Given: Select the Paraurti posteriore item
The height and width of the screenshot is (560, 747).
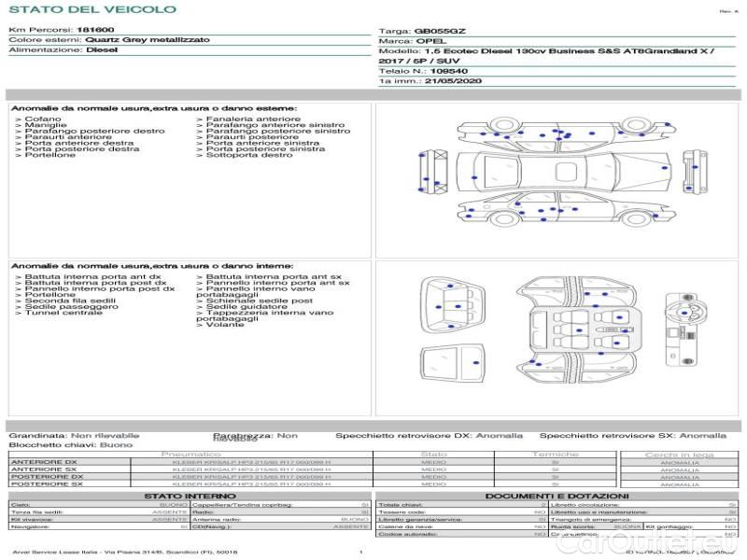Looking at the screenshot, I should pos(247,136).
